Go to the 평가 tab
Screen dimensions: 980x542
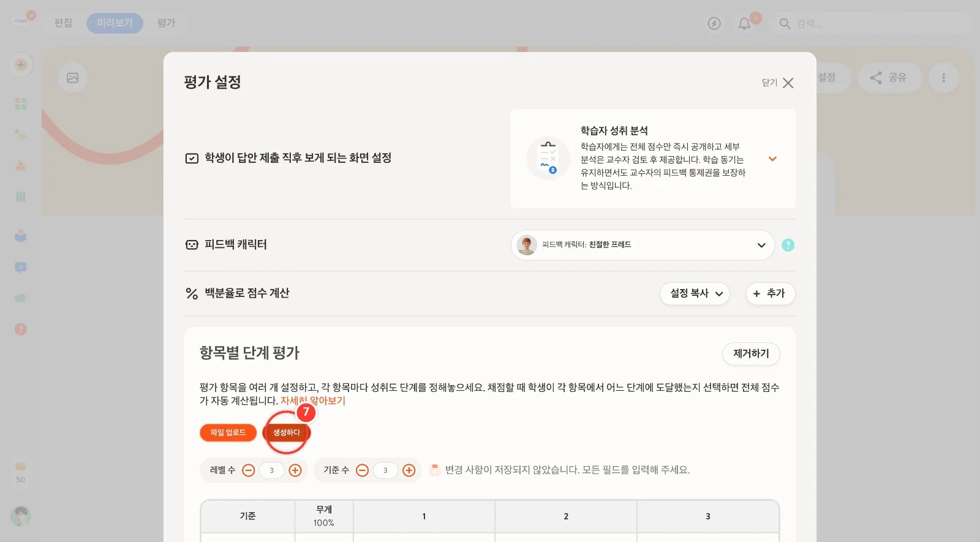click(166, 23)
